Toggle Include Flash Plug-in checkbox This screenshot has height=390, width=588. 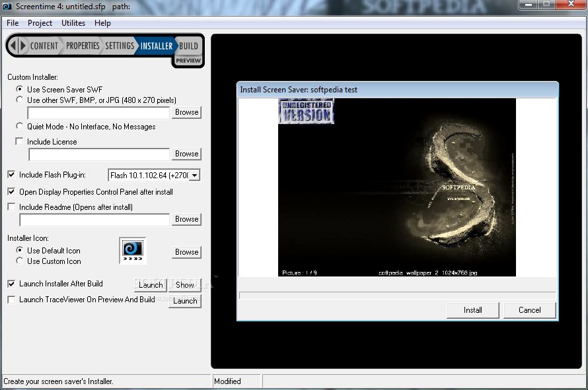12,175
